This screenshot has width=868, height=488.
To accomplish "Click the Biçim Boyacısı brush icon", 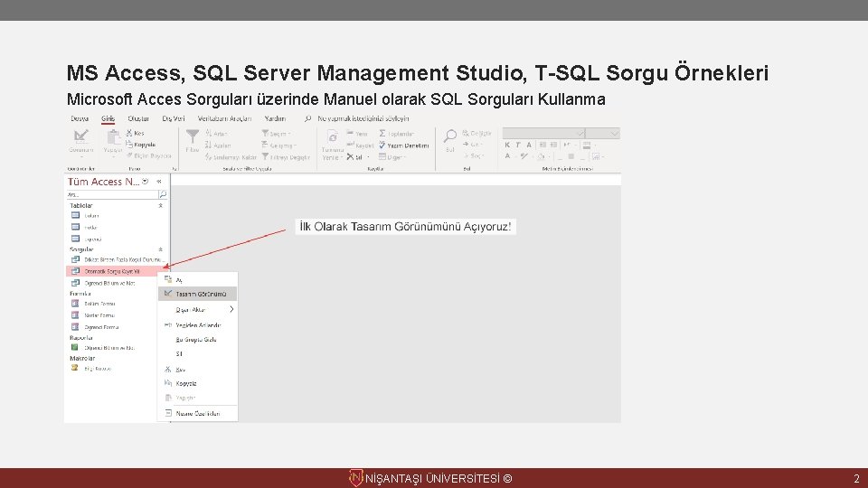I will point(129,156).
